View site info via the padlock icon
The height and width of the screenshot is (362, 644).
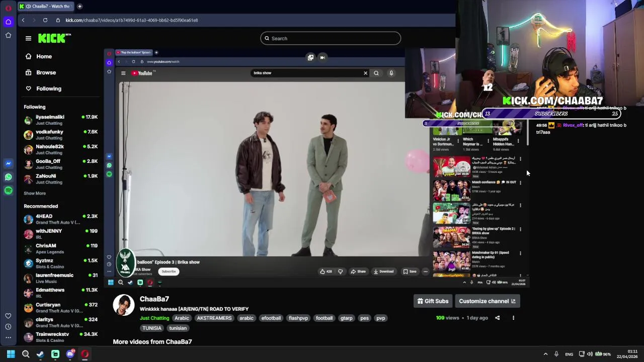(x=58, y=20)
